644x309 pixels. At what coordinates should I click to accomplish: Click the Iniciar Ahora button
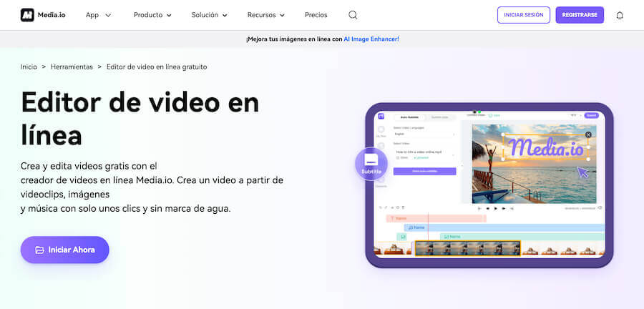[x=65, y=250]
